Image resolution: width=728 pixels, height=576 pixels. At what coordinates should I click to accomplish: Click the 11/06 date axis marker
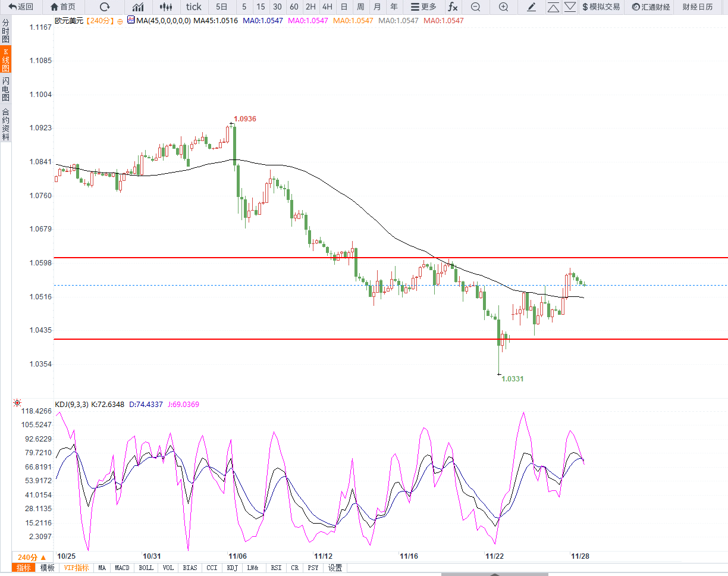238,556
